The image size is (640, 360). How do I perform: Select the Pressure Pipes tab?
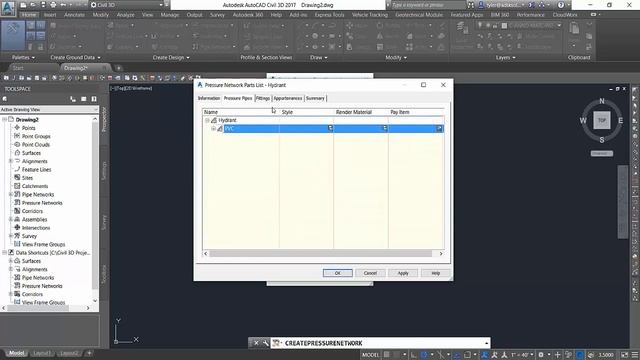pos(238,98)
